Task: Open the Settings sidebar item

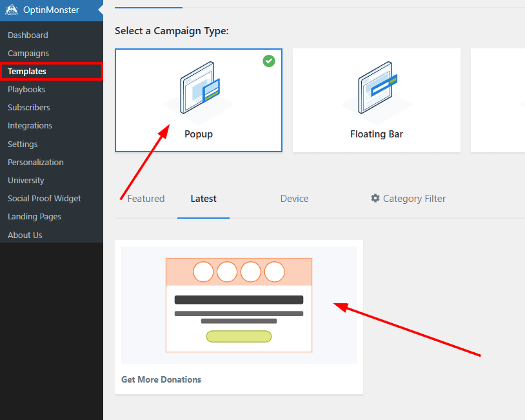Action: (23, 145)
